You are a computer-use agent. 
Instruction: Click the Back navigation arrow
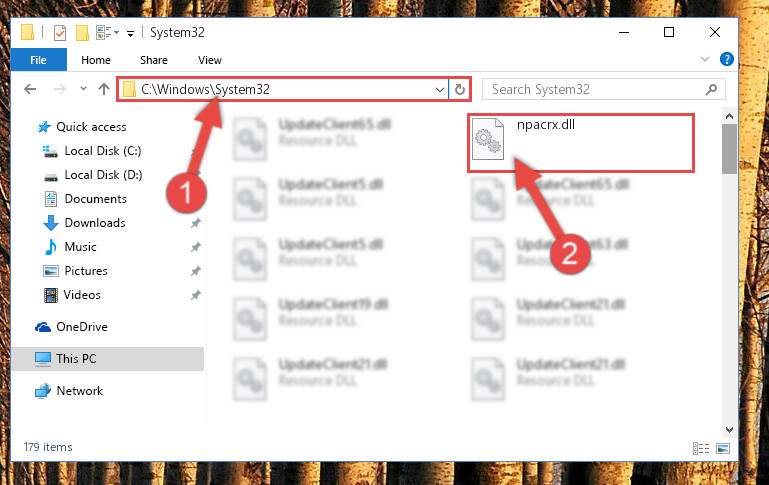pos(30,89)
